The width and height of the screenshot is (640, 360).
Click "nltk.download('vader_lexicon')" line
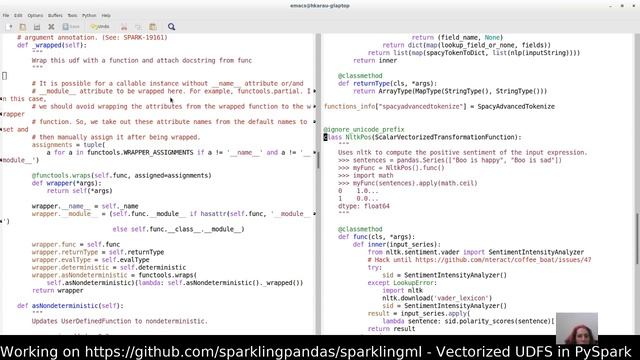click(437, 298)
